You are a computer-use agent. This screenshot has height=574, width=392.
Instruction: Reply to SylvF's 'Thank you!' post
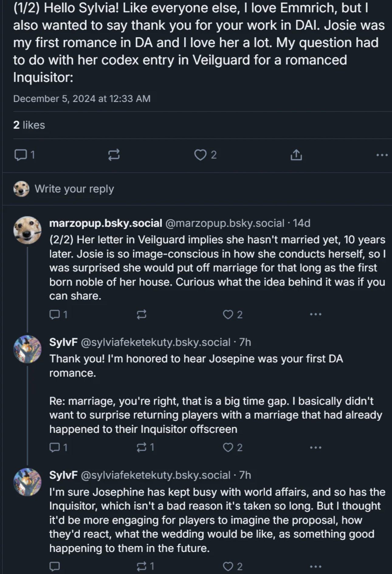pos(55,447)
